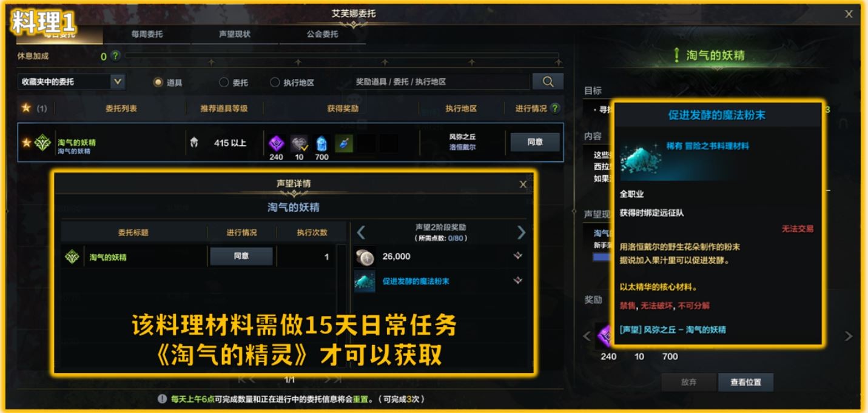Click the blue crystal reward icon marked 700
Viewport: 868px width, 413px height.
(321, 144)
